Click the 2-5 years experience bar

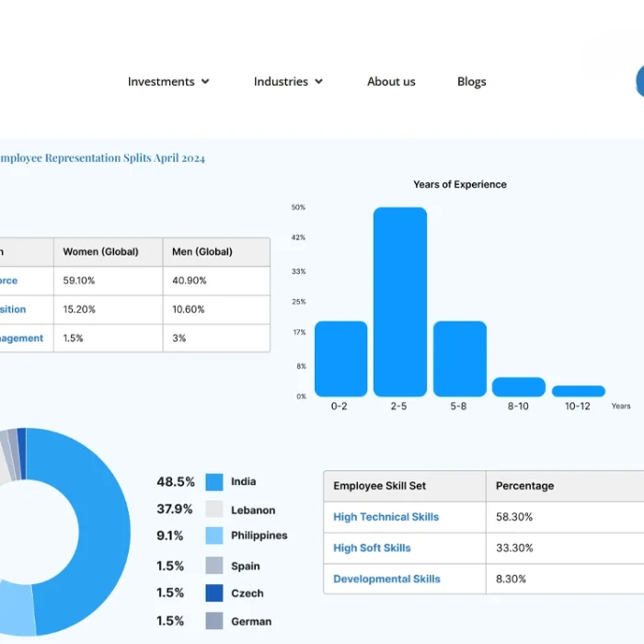[x=400, y=302]
